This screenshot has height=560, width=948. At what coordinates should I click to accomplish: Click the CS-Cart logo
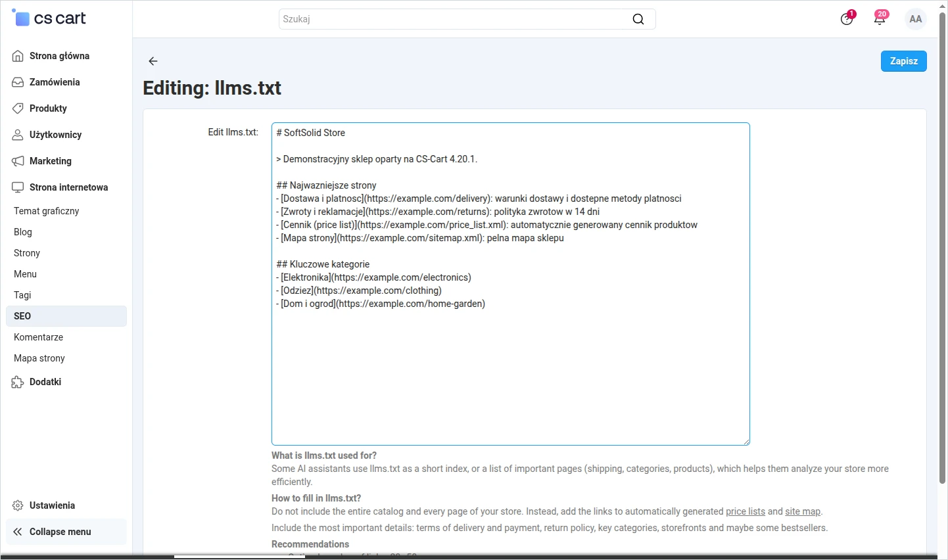[x=49, y=18]
